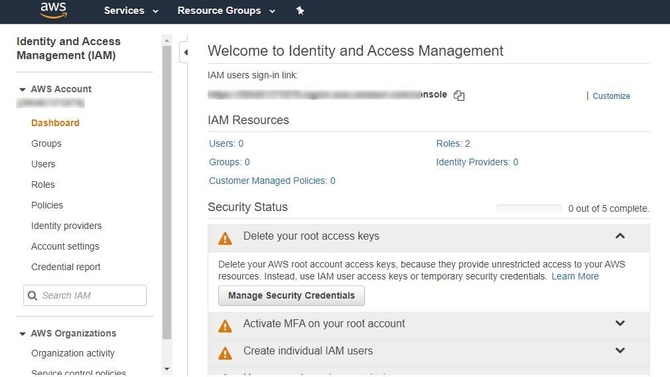Click the Welcome to Identity and Access Management heading
Image resolution: width=670 pixels, height=377 pixels.
click(356, 51)
